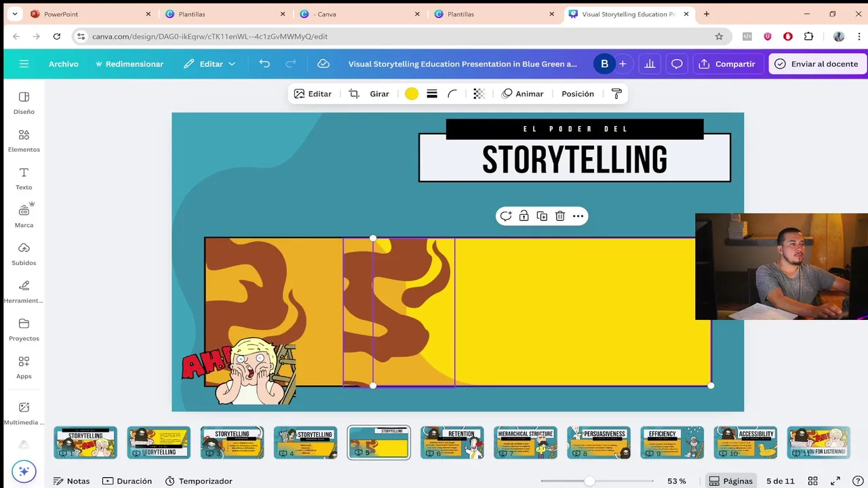Open the Texto panel

[24, 178]
